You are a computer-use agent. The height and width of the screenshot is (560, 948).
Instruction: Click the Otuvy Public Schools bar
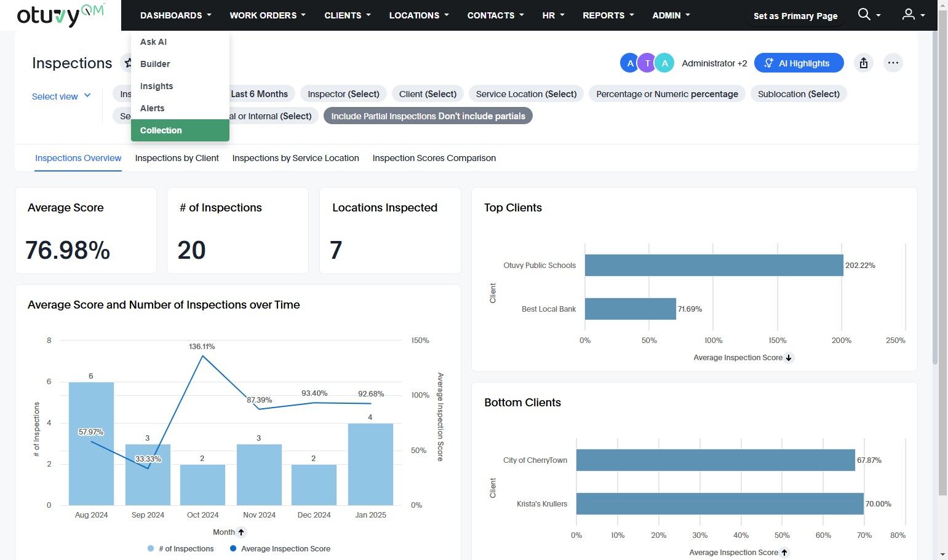714,266
